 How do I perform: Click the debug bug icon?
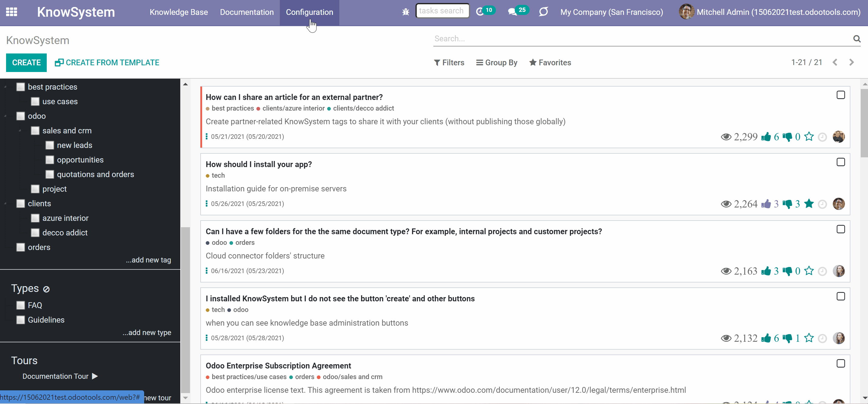coord(405,12)
